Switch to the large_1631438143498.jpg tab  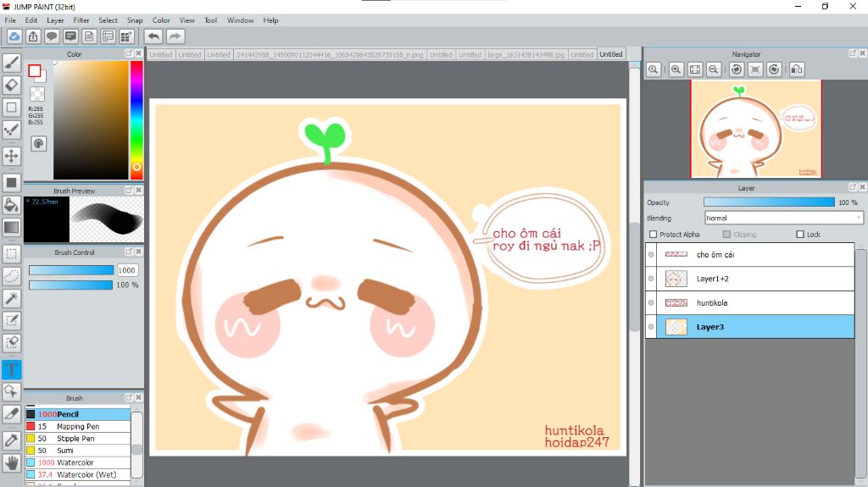(x=526, y=54)
